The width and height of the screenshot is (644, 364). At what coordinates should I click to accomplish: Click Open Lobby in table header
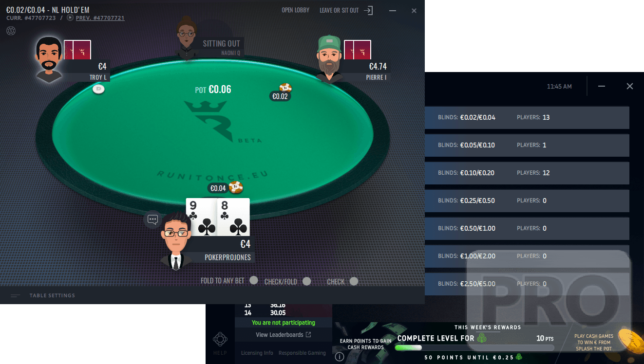[295, 10]
